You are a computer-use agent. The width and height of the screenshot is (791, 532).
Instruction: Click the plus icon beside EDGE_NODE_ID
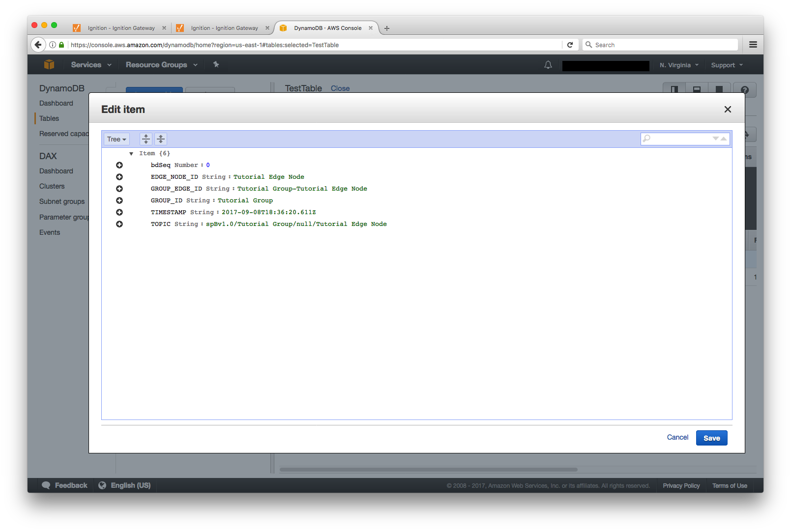pos(119,177)
